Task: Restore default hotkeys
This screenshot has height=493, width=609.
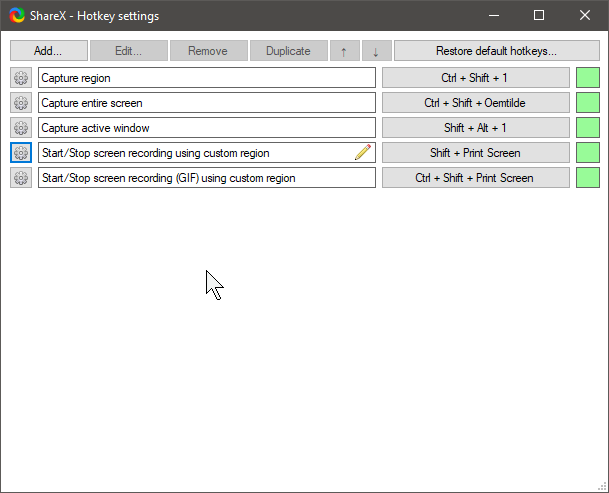Action: point(496,51)
